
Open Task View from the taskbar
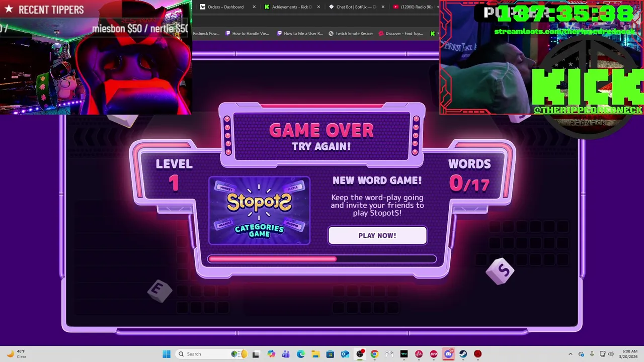tap(256, 354)
